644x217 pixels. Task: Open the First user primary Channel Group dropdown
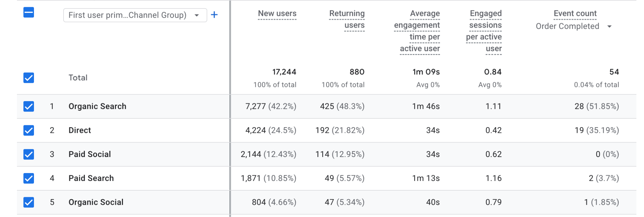(x=135, y=15)
